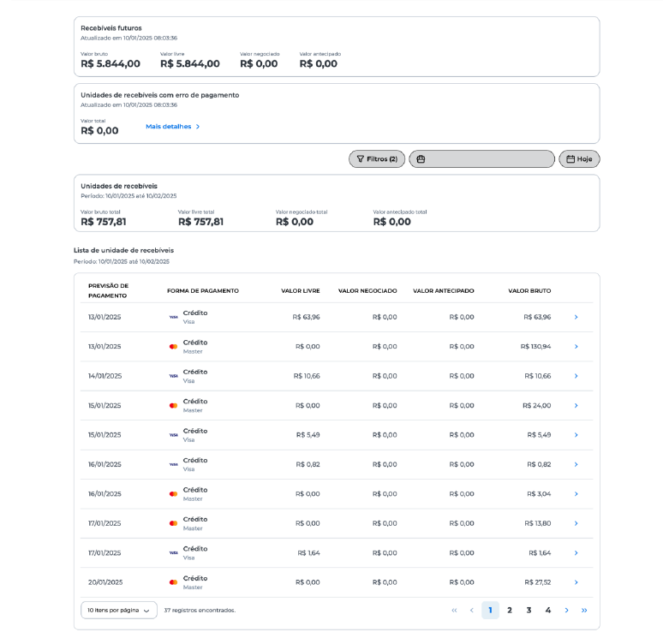Select page 1 in pagination
The image size is (669, 644).
pos(490,611)
